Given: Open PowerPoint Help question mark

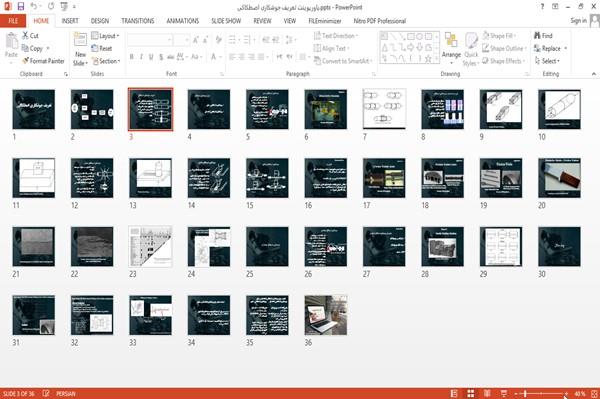Looking at the screenshot, I should coord(542,7).
